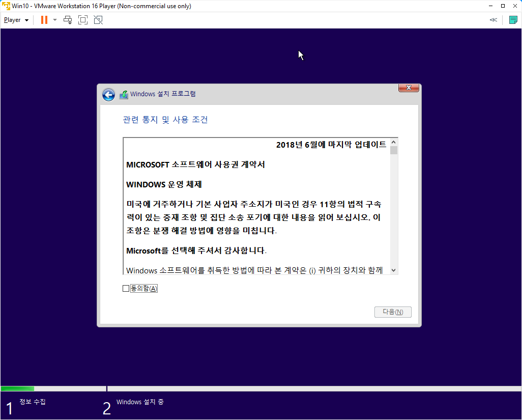The width and height of the screenshot is (522, 420).
Task: Maximize the VMware Player window
Action: pos(503,6)
